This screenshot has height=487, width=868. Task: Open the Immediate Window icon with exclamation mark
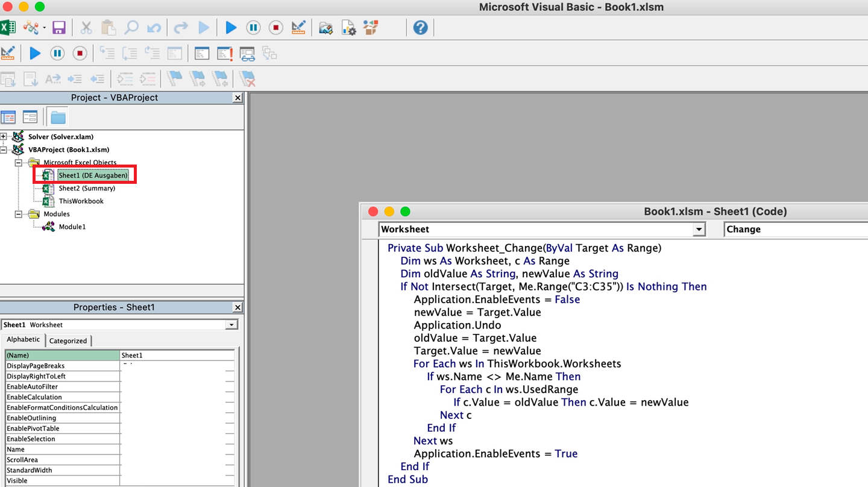tap(225, 54)
